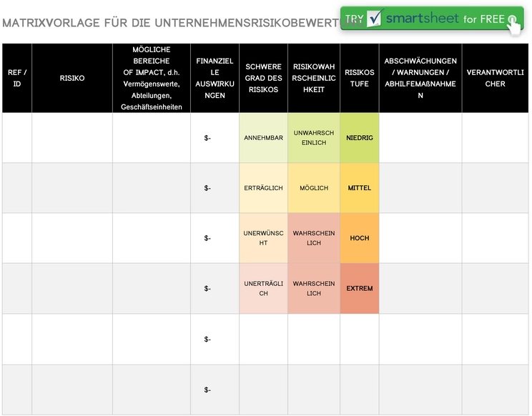Click the FINANZIELLE AUSWIRKUNGEN column header

tap(215, 78)
